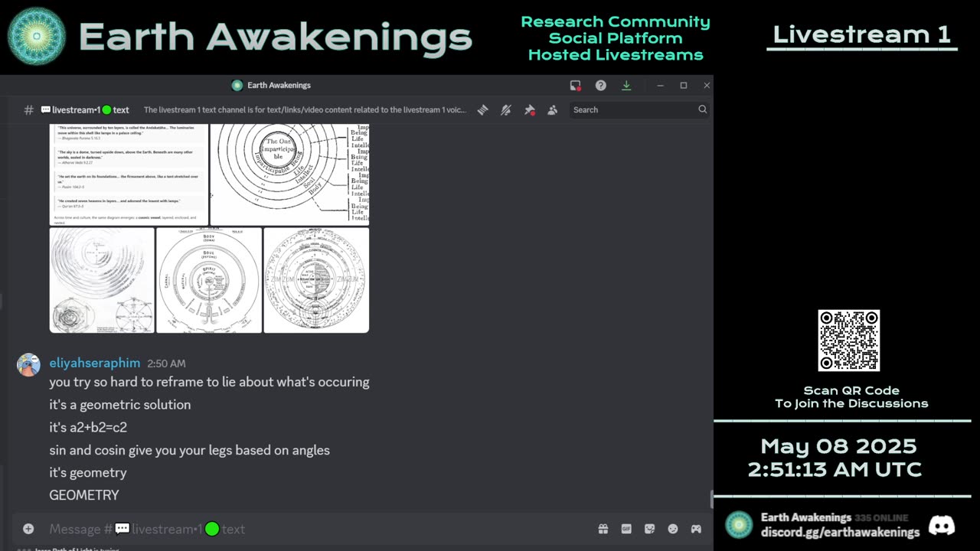Click the 'Livestream 1' overlay title
Image resolution: width=980 pixels, height=551 pixels.
[x=861, y=34]
